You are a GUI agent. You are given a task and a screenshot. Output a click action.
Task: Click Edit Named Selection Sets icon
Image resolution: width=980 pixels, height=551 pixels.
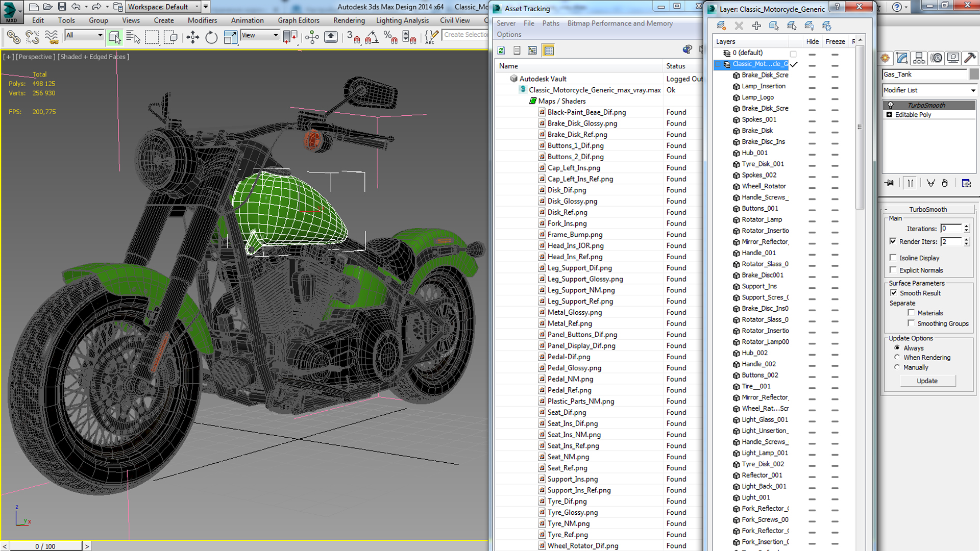pos(431,37)
